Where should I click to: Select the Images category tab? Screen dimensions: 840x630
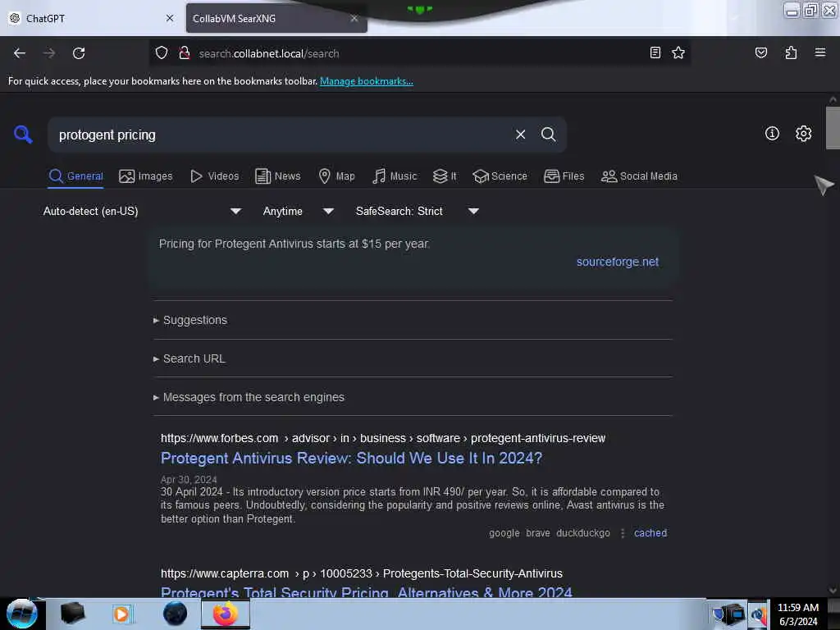146,176
